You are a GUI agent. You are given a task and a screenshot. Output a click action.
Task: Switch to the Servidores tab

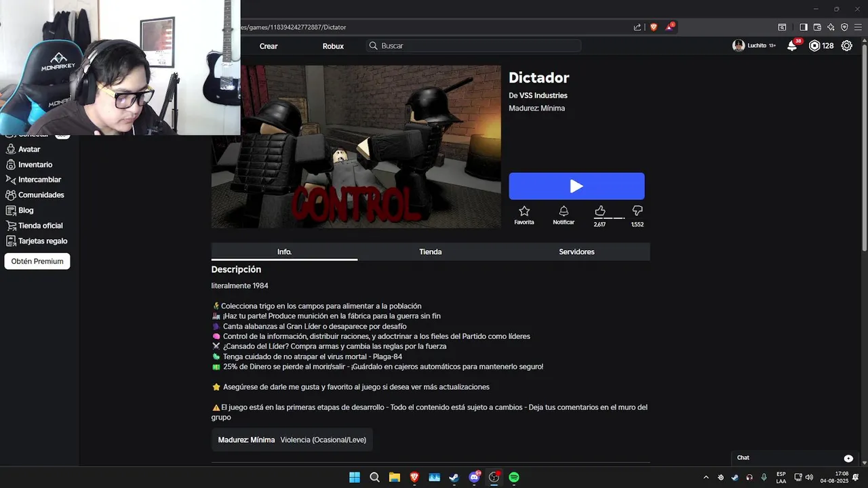click(576, 251)
